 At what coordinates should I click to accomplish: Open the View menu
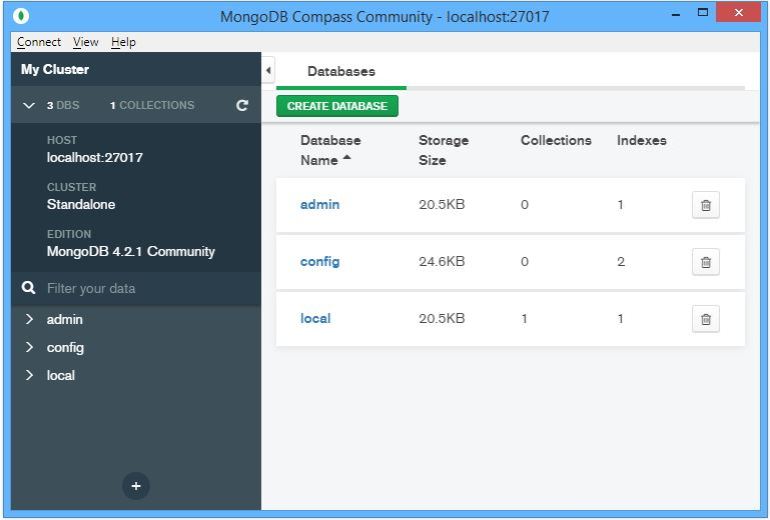click(86, 42)
